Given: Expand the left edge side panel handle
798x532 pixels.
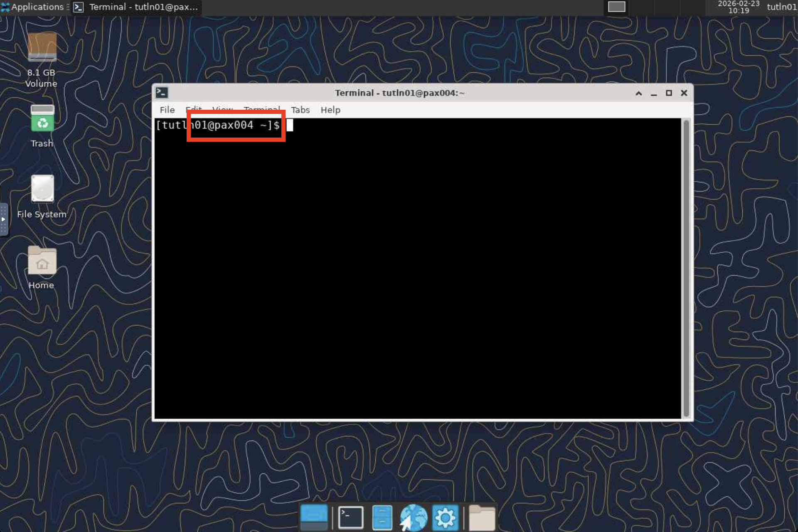Looking at the screenshot, I should pos(3,219).
